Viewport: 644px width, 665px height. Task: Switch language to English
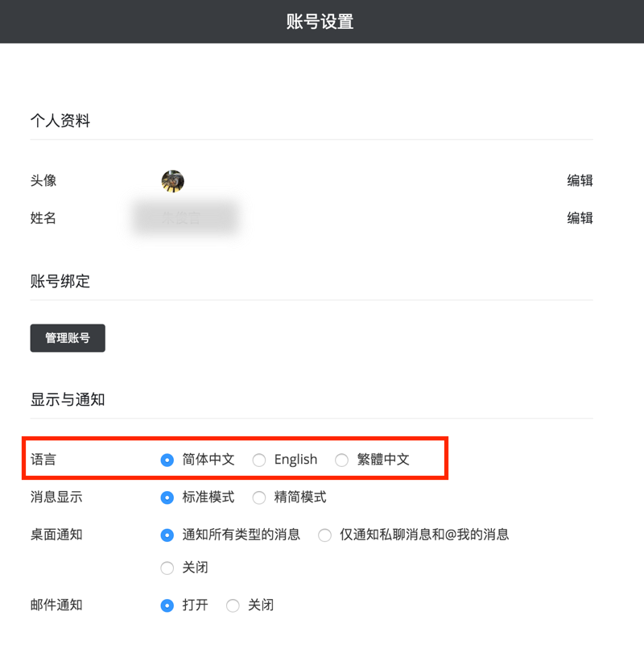(259, 460)
